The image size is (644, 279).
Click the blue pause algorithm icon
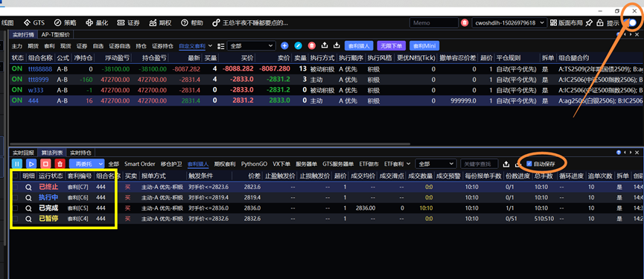coord(16,164)
